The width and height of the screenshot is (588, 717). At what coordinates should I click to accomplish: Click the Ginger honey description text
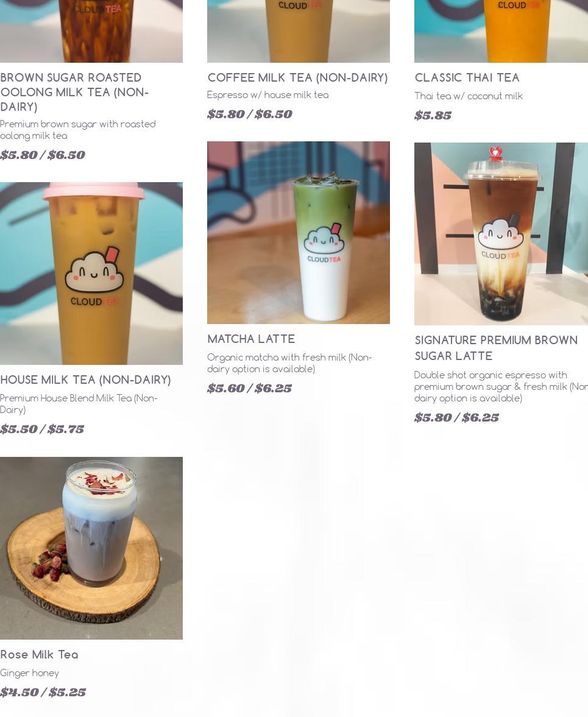coord(29,673)
